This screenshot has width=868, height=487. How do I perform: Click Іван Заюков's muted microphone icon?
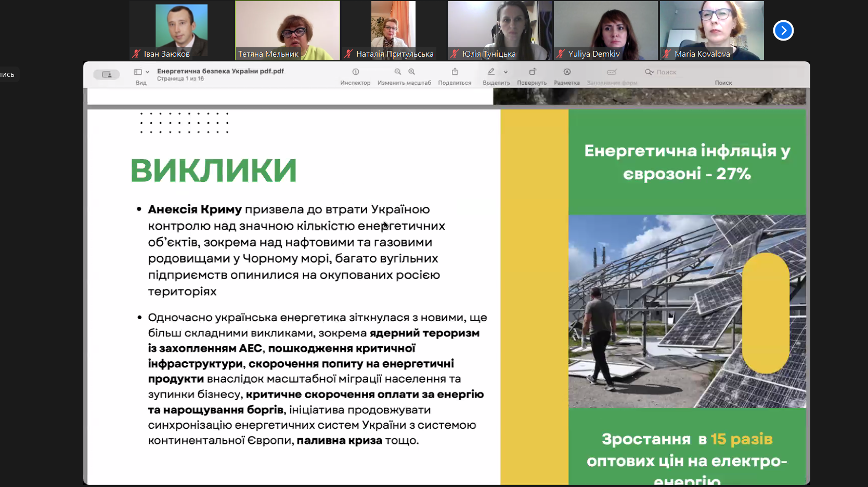[137, 54]
